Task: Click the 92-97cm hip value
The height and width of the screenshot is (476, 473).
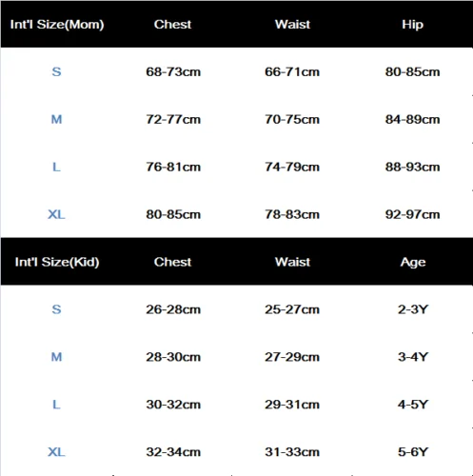Action: (412, 214)
